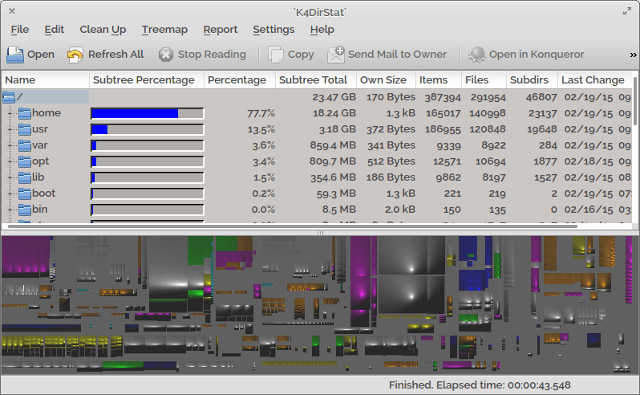Select the 77.7% percentage value
640x395 pixels.
point(261,113)
